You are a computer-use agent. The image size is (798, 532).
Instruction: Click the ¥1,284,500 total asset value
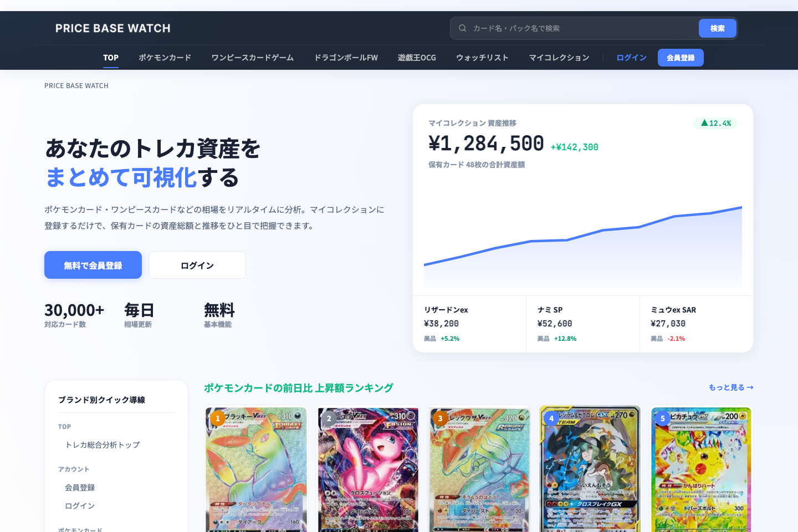(x=486, y=144)
